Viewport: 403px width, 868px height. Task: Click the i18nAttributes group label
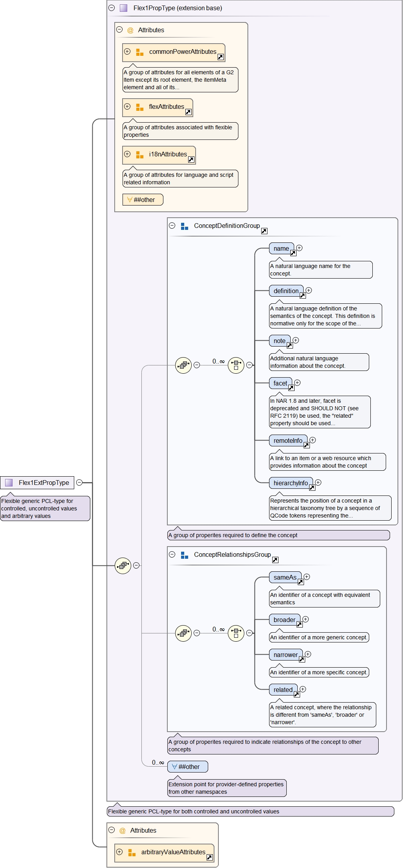click(x=168, y=154)
